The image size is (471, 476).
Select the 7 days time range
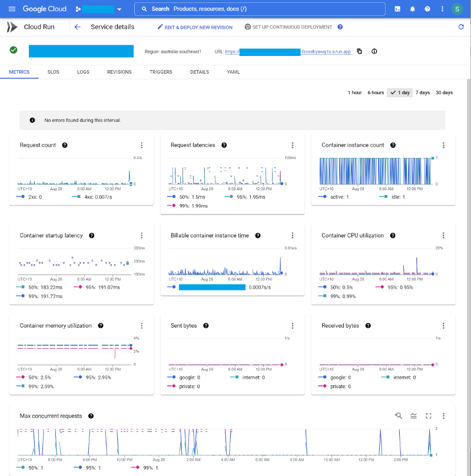423,92
